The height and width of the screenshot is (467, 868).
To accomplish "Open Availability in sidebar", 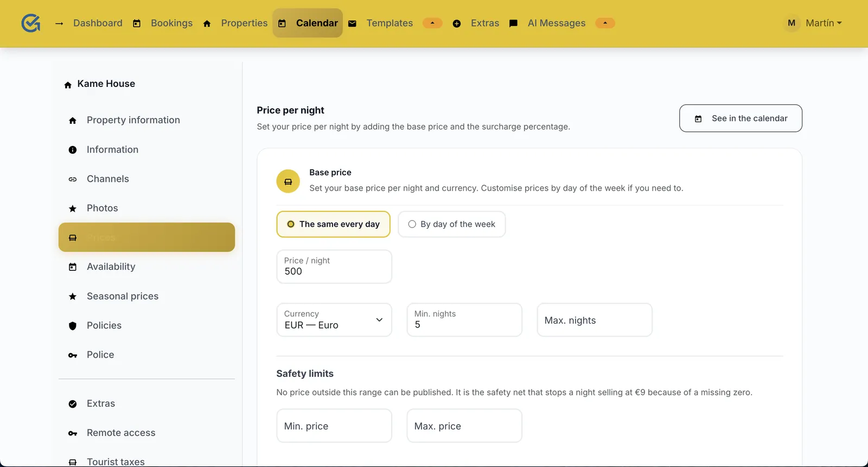I will tap(146, 267).
